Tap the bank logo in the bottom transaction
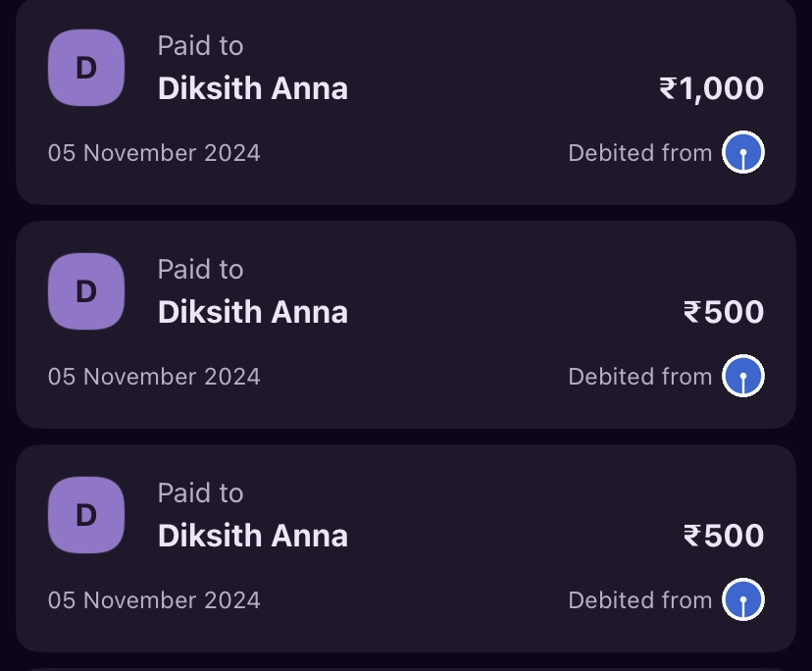 coord(743,600)
